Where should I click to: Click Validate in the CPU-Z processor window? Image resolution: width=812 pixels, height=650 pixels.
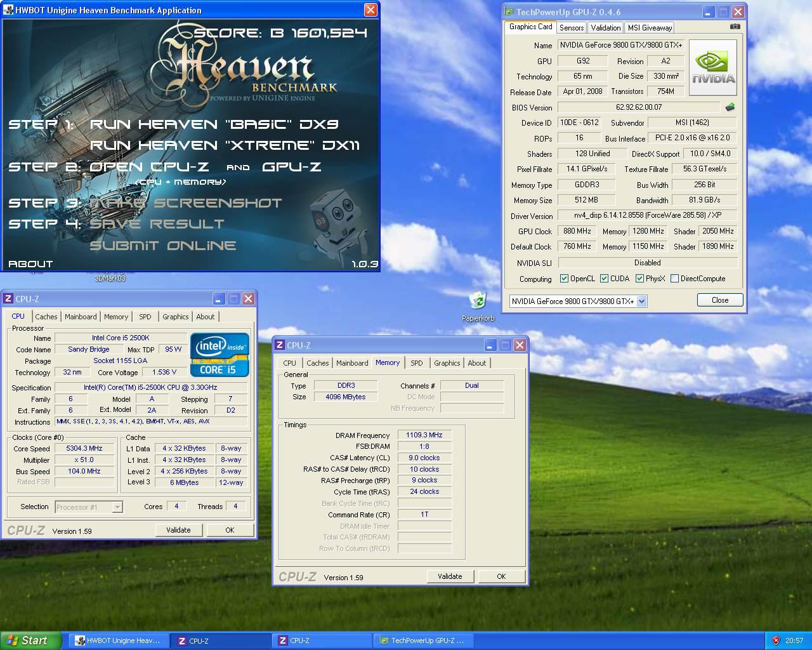pyautogui.click(x=178, y=530)
